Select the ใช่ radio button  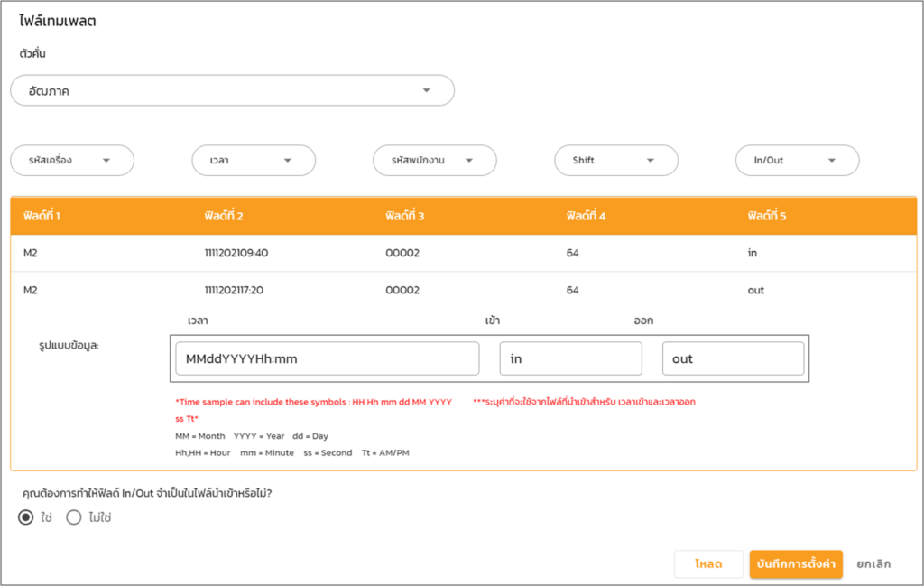26,517
